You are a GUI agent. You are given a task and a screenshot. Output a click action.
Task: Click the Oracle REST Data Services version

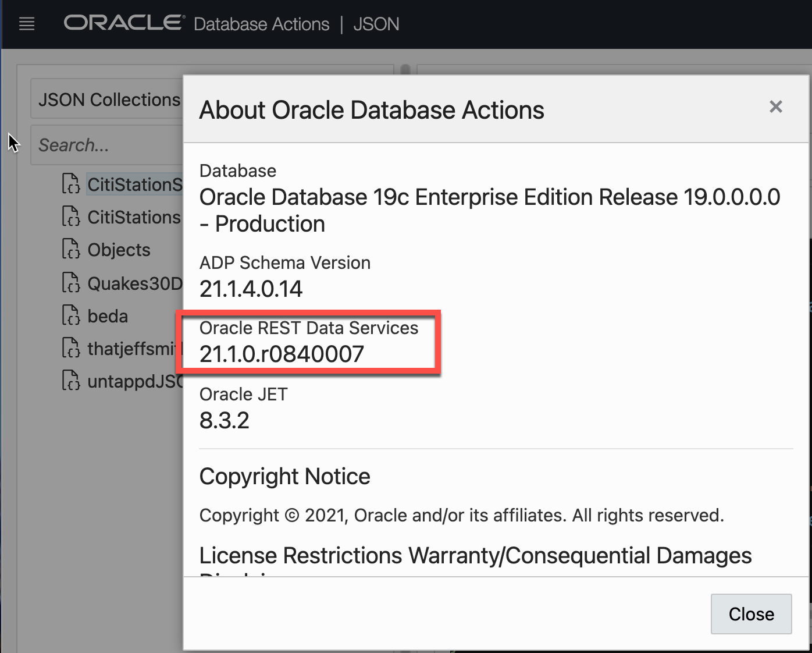coord(282,354)
